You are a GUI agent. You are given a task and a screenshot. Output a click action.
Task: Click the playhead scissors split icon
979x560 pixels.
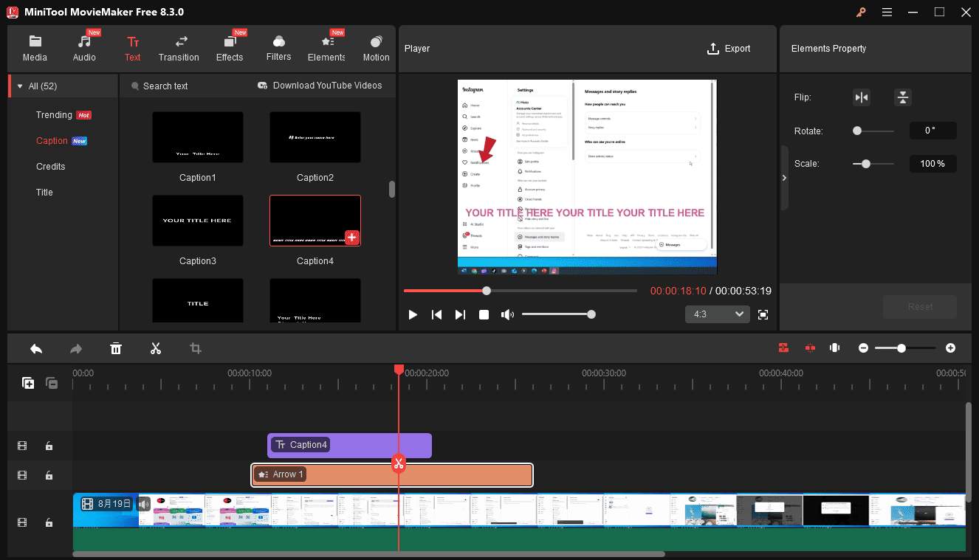tap(399, 463)
